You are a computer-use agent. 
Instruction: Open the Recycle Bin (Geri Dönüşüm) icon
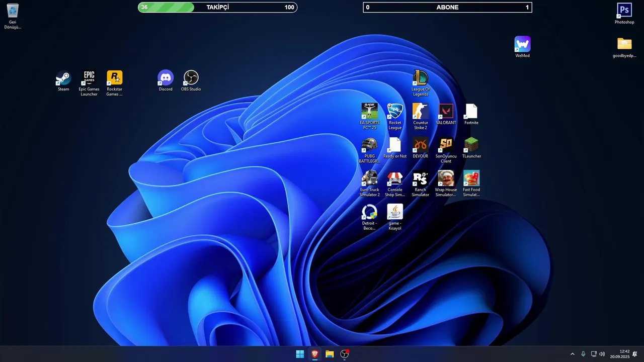13,16
